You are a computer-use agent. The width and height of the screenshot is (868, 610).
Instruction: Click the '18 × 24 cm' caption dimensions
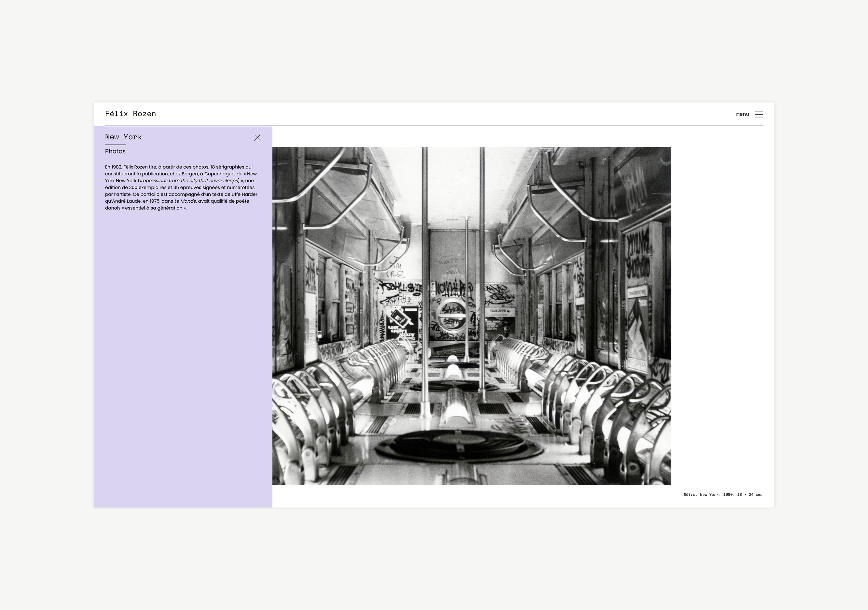pos(749,495)
